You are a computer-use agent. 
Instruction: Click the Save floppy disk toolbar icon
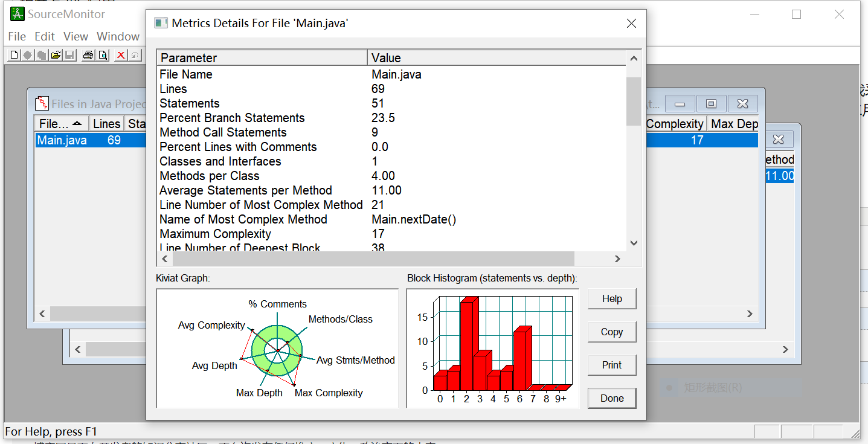(69, 55)
